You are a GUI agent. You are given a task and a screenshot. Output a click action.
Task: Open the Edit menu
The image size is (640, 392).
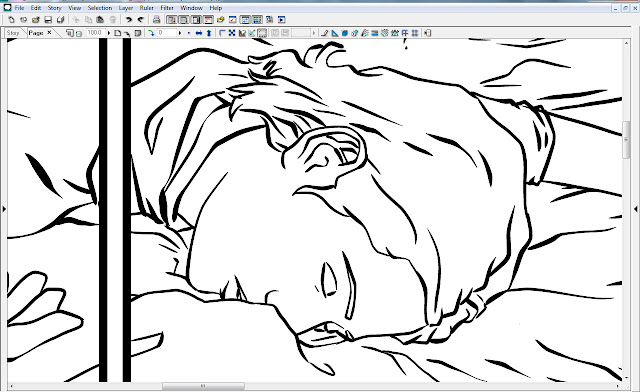[36, 8]
